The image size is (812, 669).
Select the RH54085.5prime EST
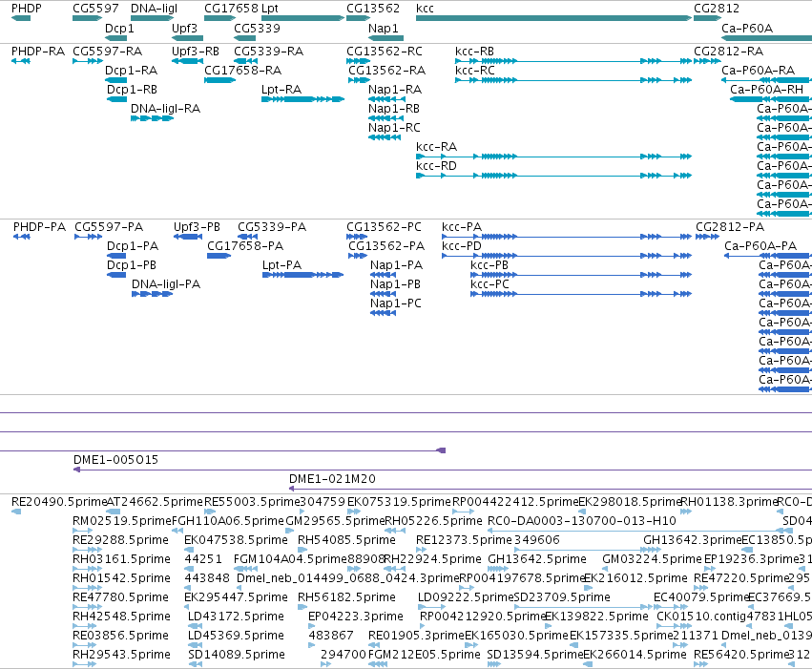click(x=304, y=550)
